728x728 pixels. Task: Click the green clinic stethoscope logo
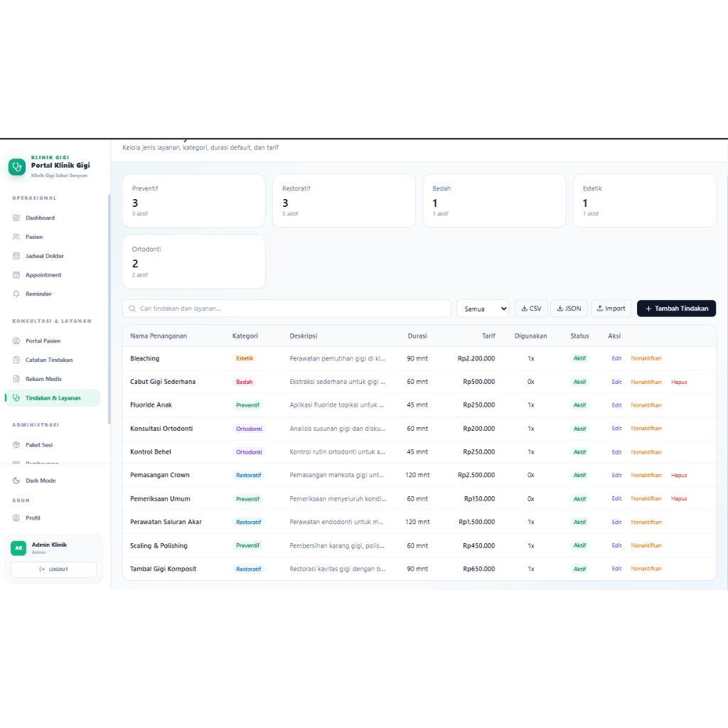[17, 166]
